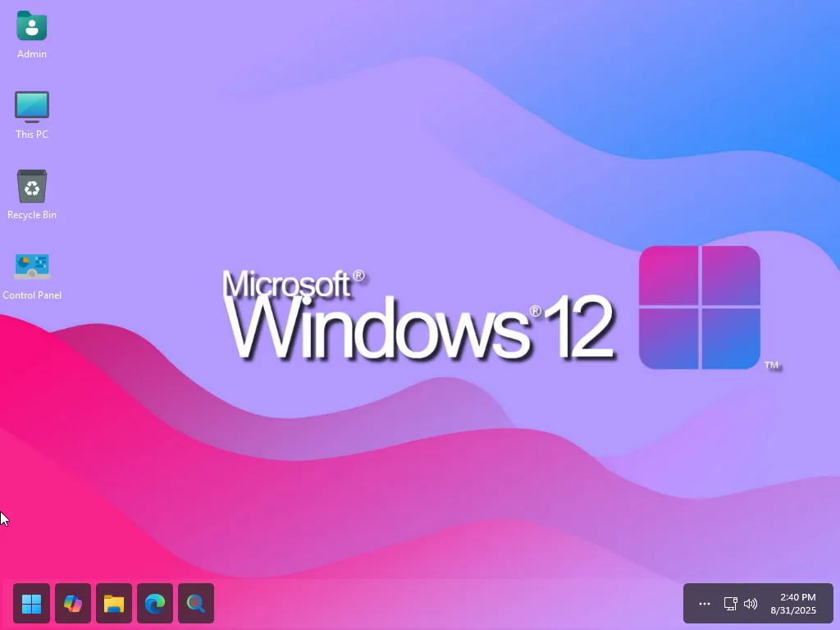The width and height of the screenshot is (840, 630).
Task: Open the Start menu button
Action: click(32, 604)
